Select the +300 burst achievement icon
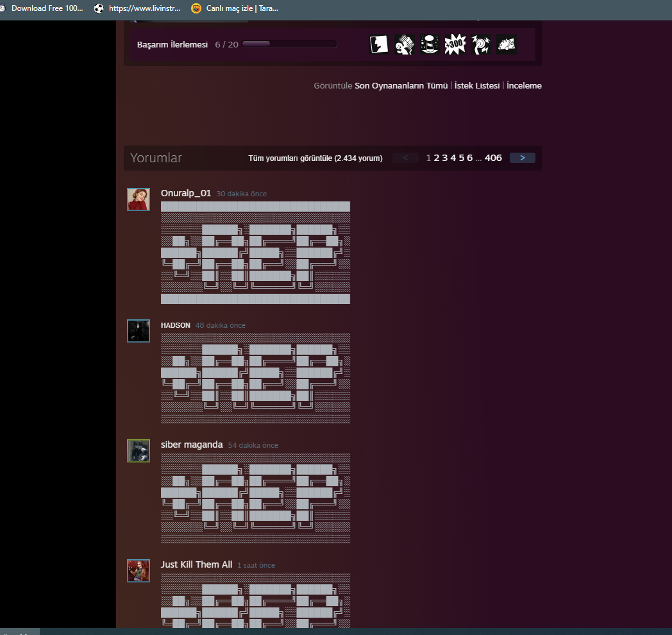Screen dimensions: 672x635 (x=455, y=44)
